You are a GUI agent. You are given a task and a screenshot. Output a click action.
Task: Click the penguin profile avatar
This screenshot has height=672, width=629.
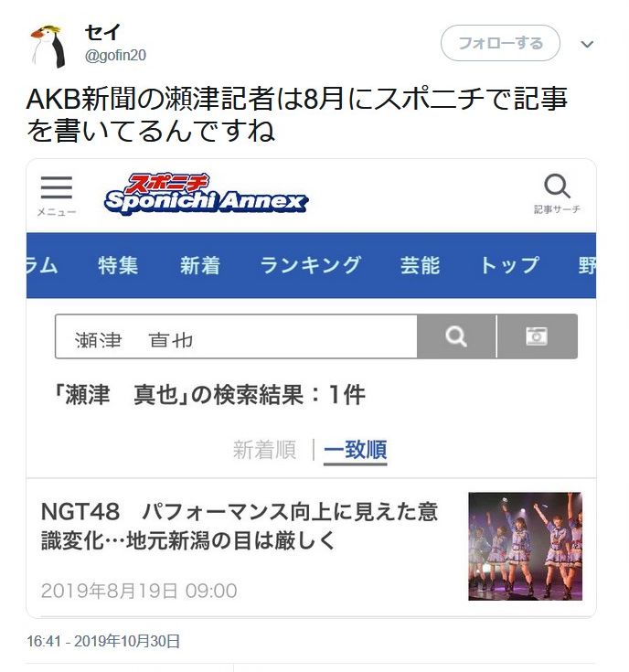(x=48, y=46)
